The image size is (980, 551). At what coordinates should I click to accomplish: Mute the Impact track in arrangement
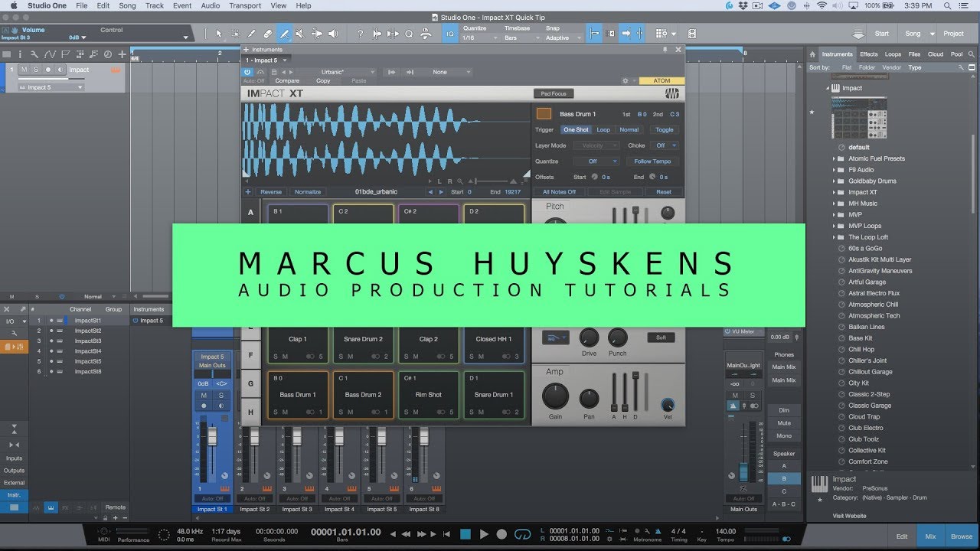pyautogui.click(x=24, y=70)
